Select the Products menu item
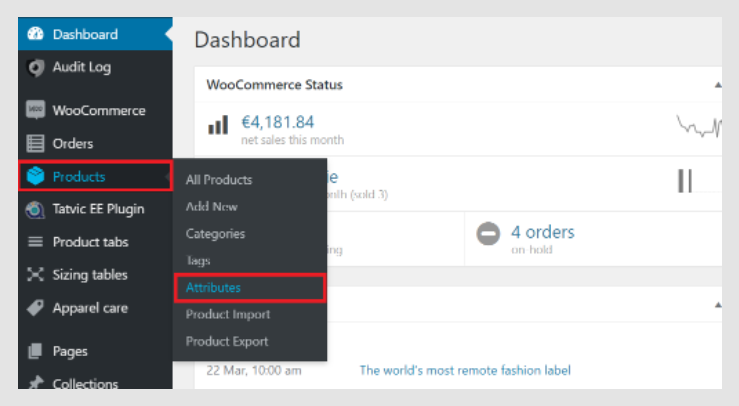 95,176
